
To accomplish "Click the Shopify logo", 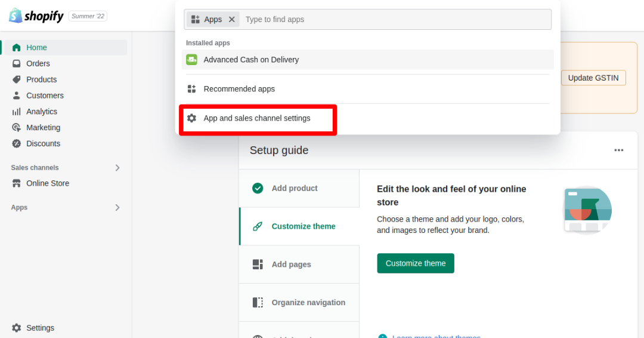I will tap(36, 16).
